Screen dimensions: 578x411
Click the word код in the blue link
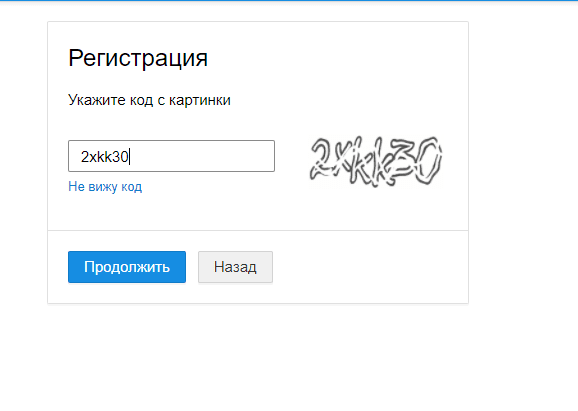point(132,187)
